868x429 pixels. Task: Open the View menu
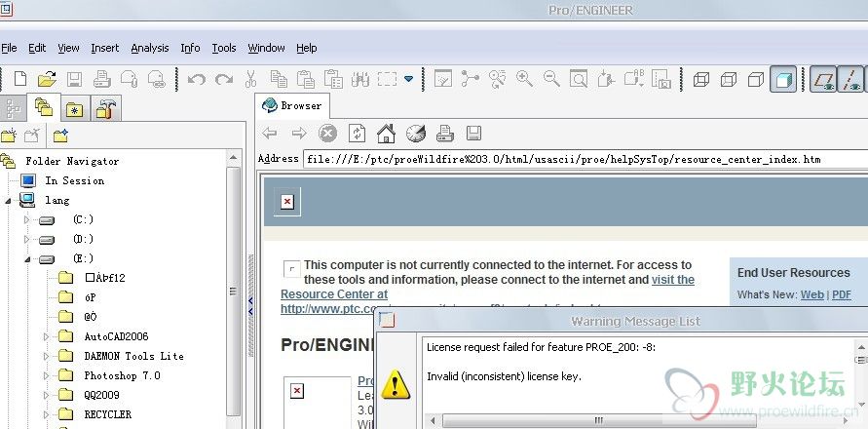pos(68,48)
